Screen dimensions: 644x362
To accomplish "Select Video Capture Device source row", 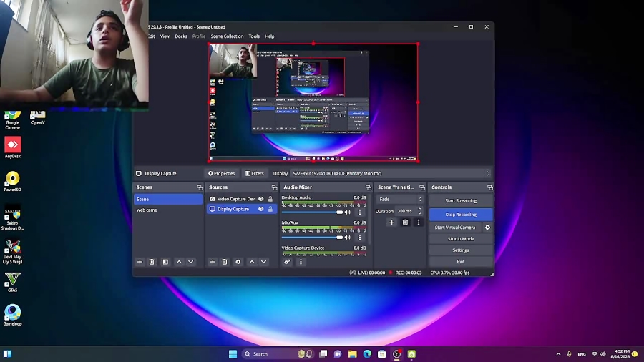I will (242, 199).
